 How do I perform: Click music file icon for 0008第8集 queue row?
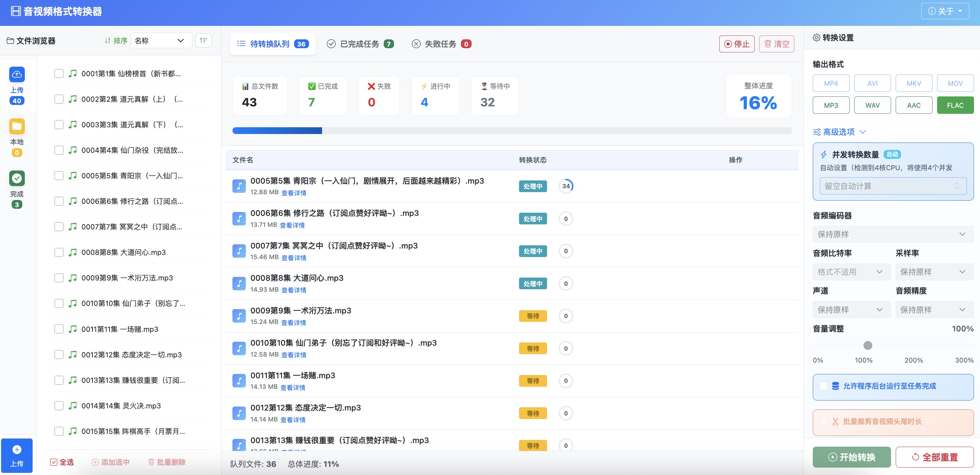pyautogui.click(x=239, y=284)
